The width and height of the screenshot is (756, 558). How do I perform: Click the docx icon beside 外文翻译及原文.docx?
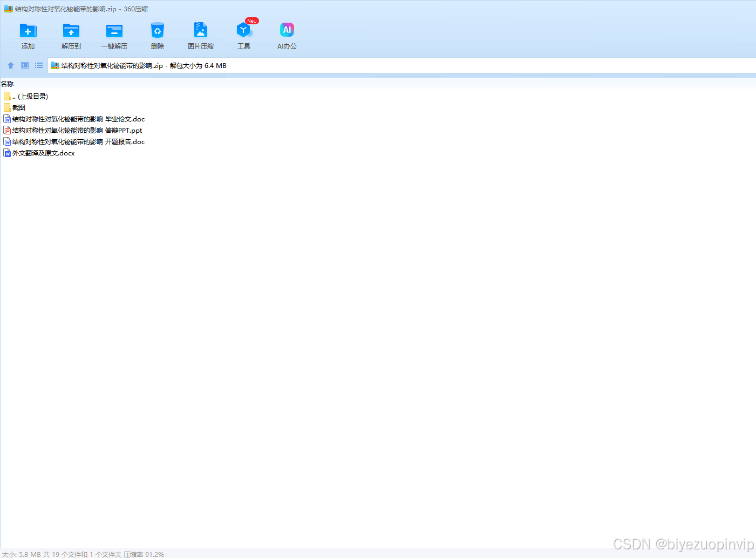(x=7, y=153)
